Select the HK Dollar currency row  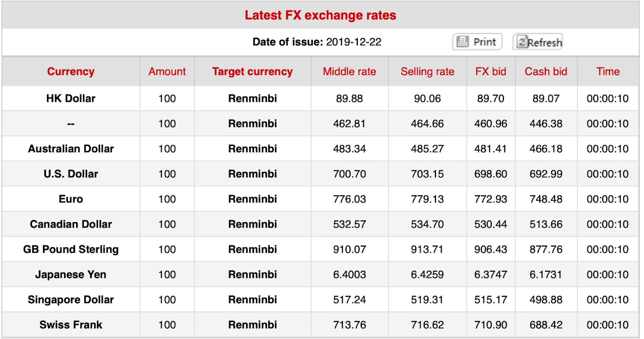click(x=71, y=98)
